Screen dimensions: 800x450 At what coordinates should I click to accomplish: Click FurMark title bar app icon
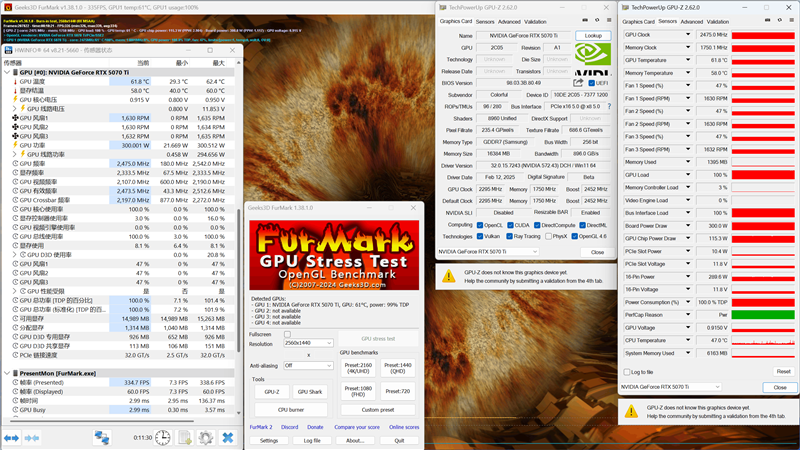point(8,7)
